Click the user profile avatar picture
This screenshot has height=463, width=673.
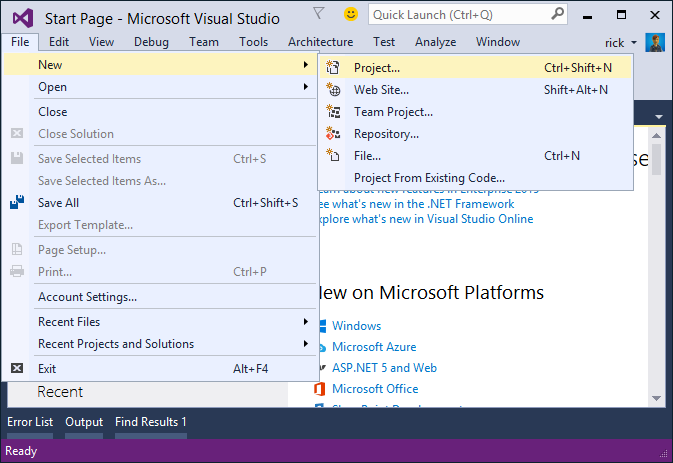tap(655, 42)
